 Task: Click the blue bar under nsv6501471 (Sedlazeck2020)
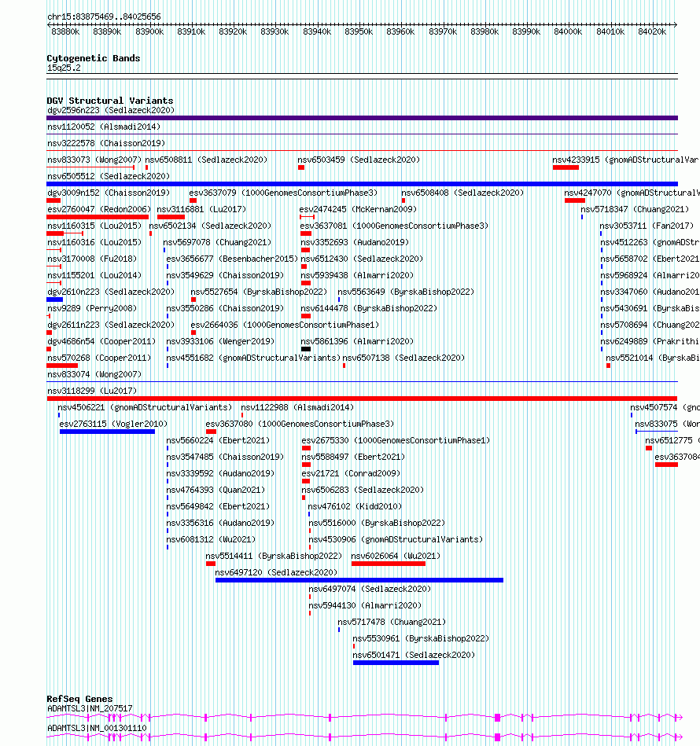(x=396, y=663)
